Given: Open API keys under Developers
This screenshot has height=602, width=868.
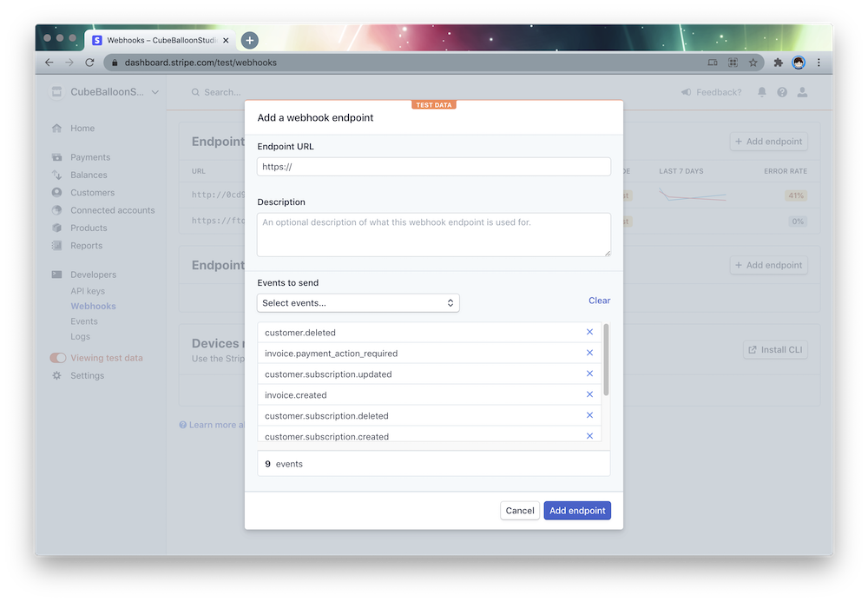Looking at the screenshot, I should 88,291.
